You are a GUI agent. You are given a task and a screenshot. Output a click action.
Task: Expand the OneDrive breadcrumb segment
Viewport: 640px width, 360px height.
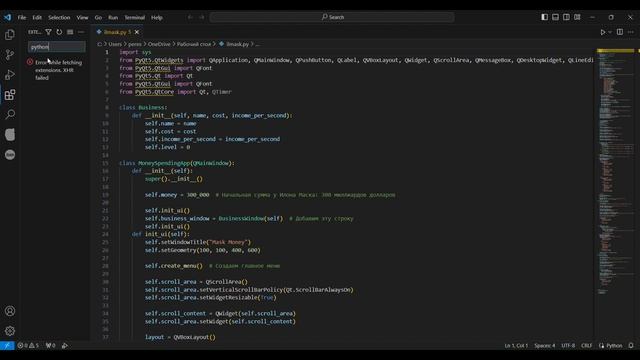point(159,44)
